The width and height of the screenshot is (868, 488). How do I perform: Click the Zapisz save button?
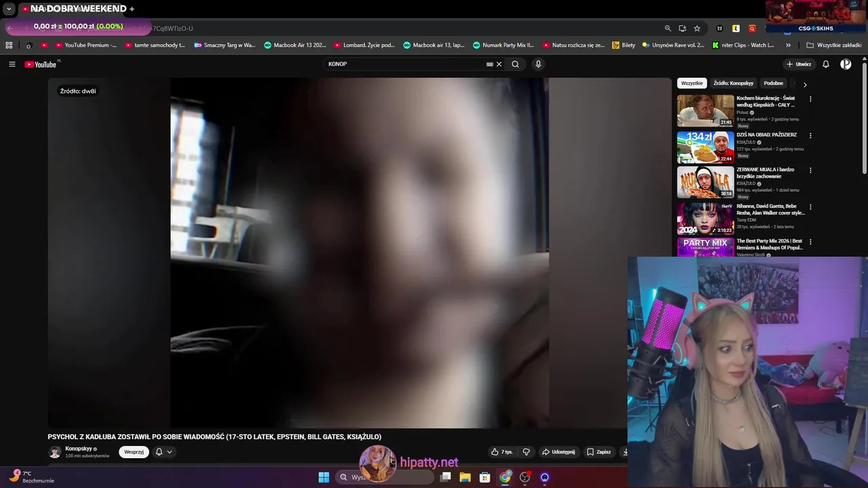[x=599, y=452]
